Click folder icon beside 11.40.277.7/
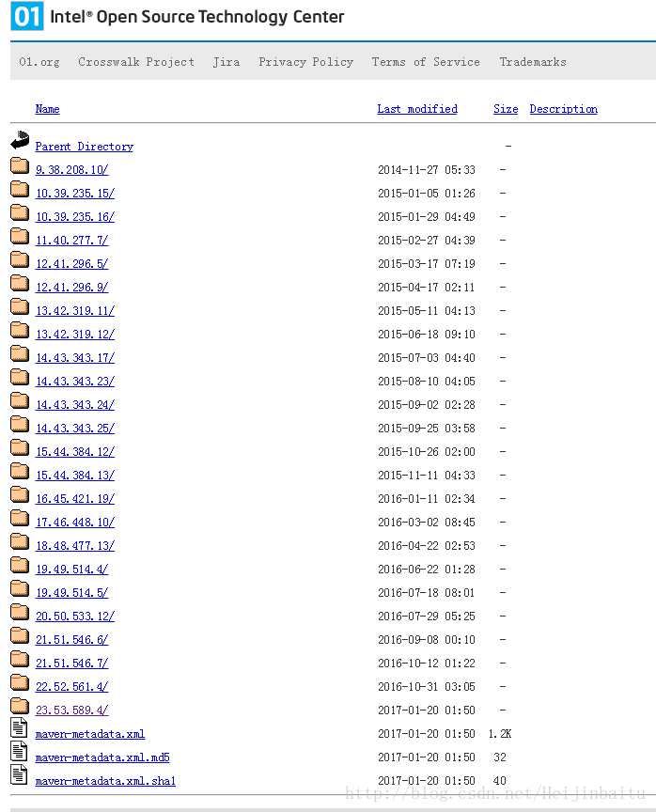The width and height of the screenshot is (656, 812). pyautogui.click(x=20, y=236)
